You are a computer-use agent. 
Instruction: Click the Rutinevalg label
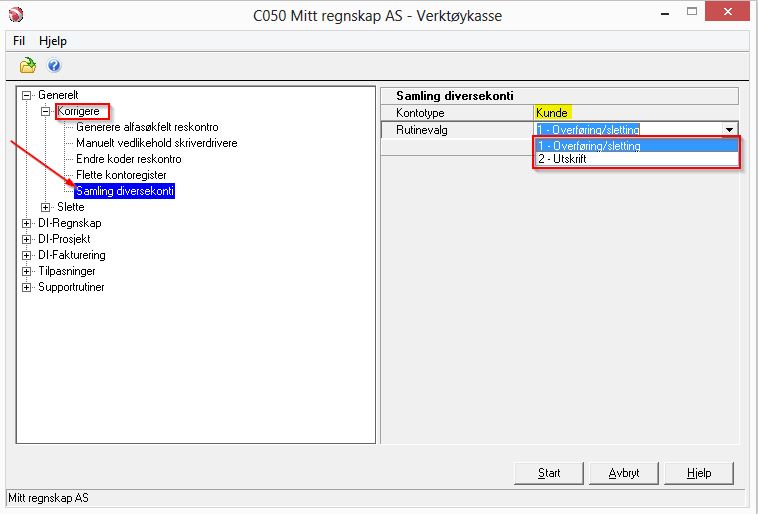422,130
